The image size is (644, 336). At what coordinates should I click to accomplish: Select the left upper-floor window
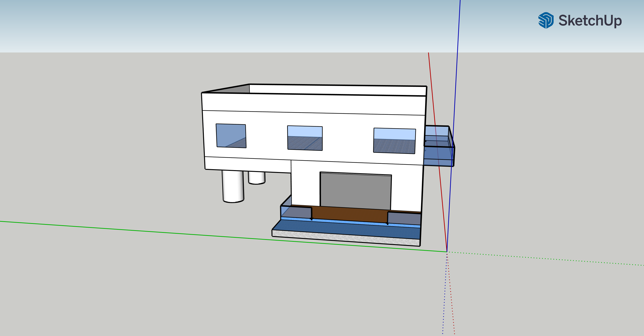(x=231, y=135)
